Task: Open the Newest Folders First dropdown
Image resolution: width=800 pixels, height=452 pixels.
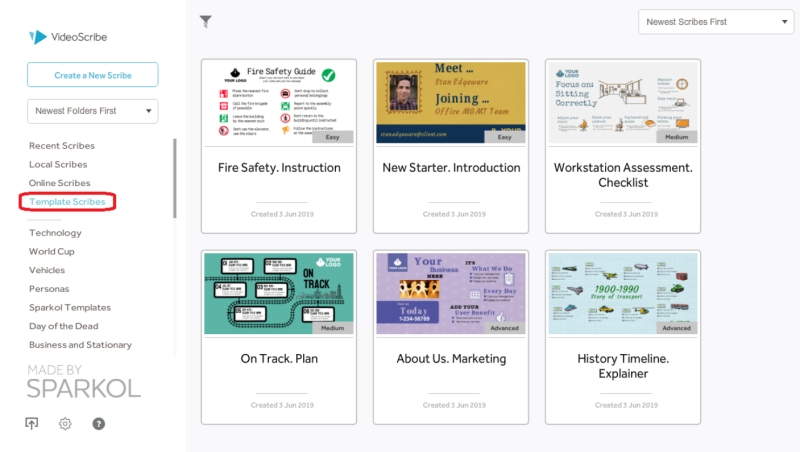Action: 93,111
